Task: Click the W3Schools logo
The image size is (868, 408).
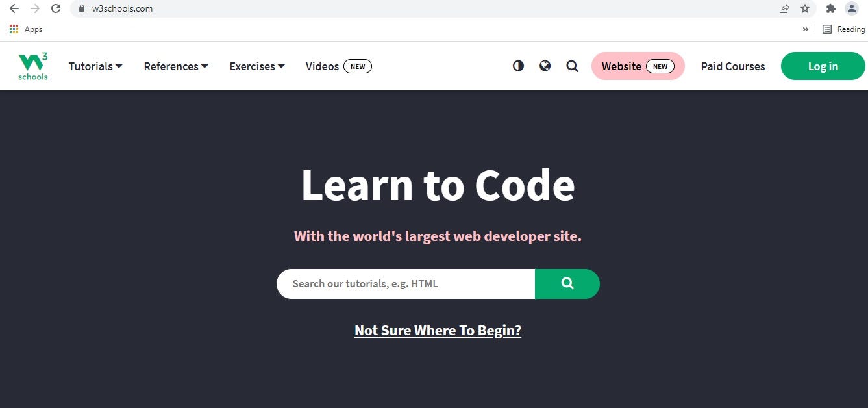Action: [x=33, y=66]
